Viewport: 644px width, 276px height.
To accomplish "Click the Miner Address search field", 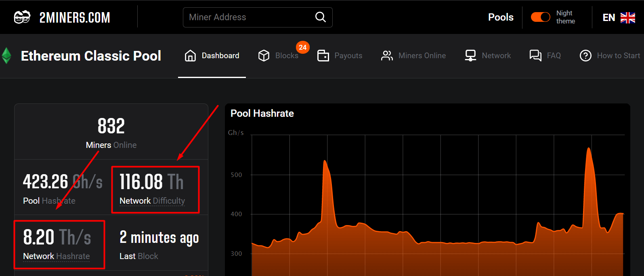I will click(248, 17).
